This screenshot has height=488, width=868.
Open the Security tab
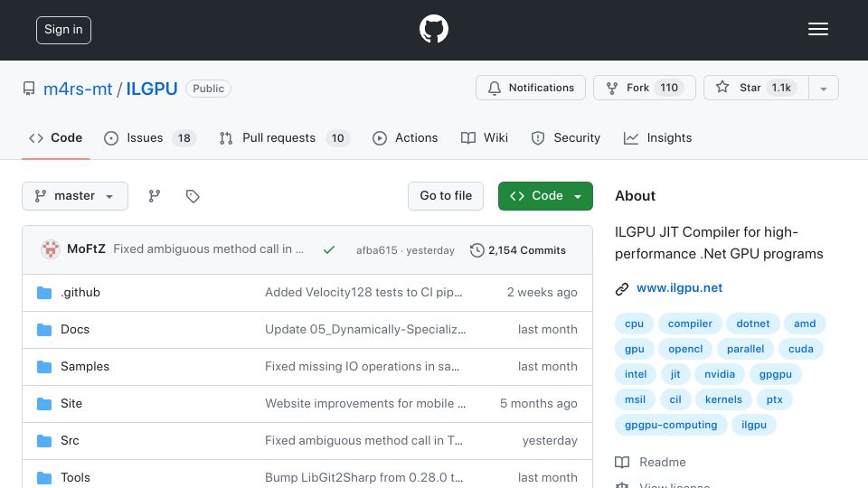[x=565, y=137]
